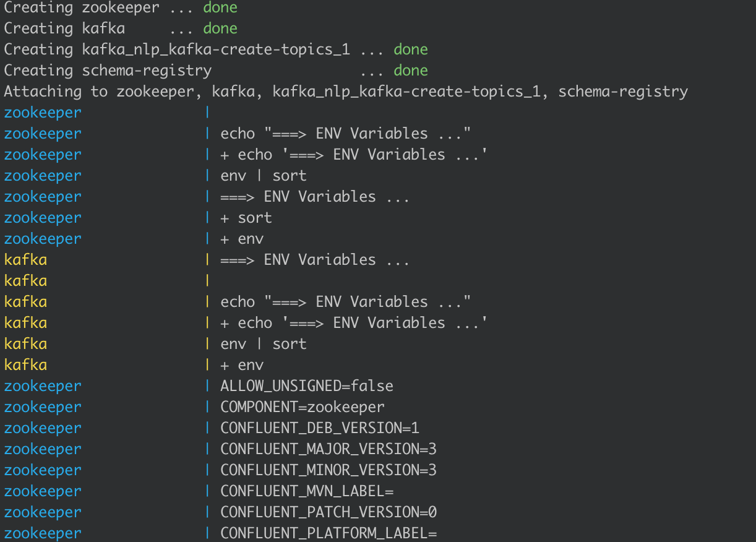Click the green 'done' after Creating kafka
Image resolution: width=756 pixels, height=542 pixels.
[220, 28]
